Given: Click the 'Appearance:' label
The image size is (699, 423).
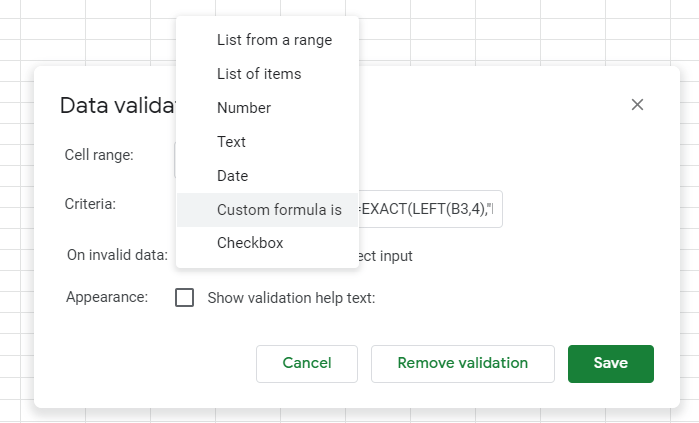Looking at the screenshot, I should (107, 297).
